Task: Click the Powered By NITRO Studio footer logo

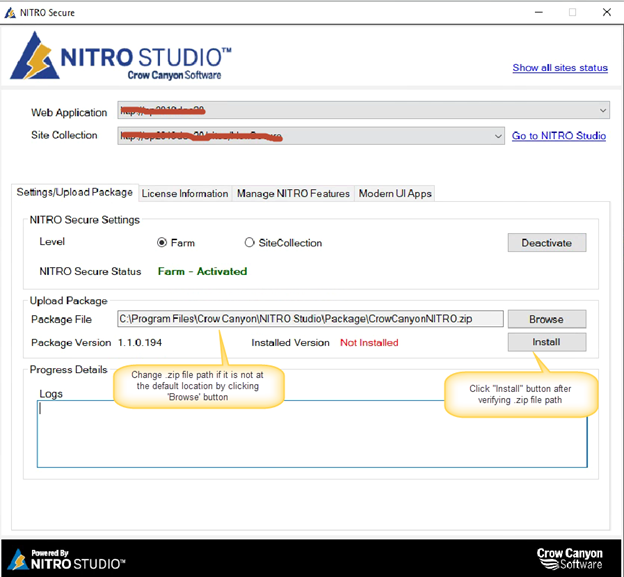Action: tap(66, 559)
